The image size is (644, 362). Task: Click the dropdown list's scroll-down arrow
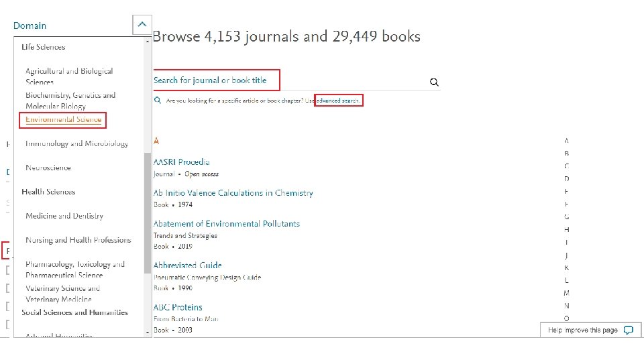[x=148, y=331]
